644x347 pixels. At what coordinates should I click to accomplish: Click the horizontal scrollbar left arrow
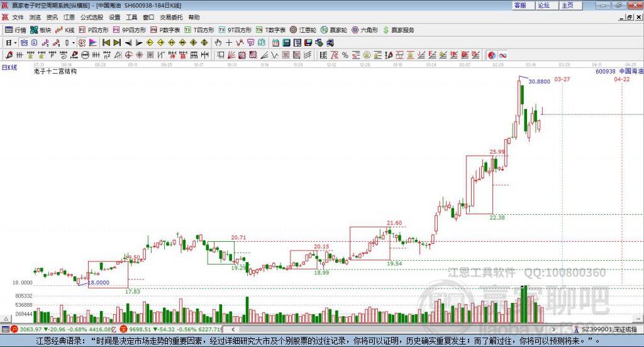pyautogui.click(x=233, y=329)
